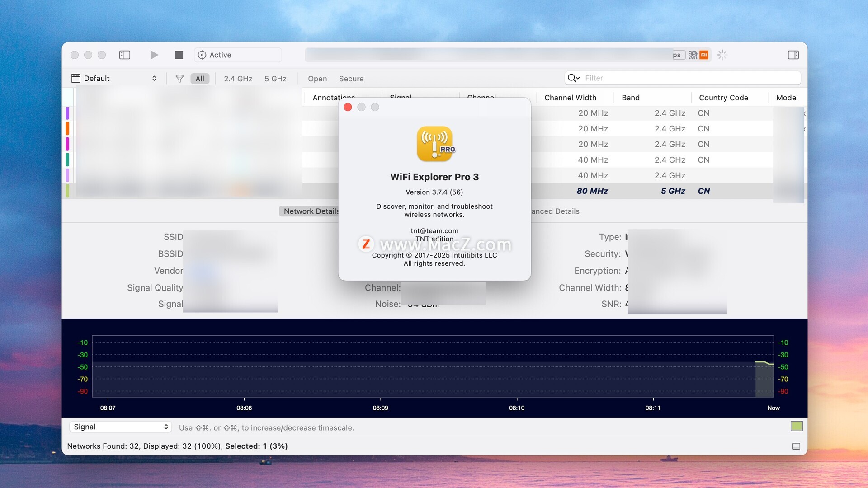This screenshot has width=868, height=488.
Task: Filter networks by 2.4 GHz
Action: click(x=238, y=79)
